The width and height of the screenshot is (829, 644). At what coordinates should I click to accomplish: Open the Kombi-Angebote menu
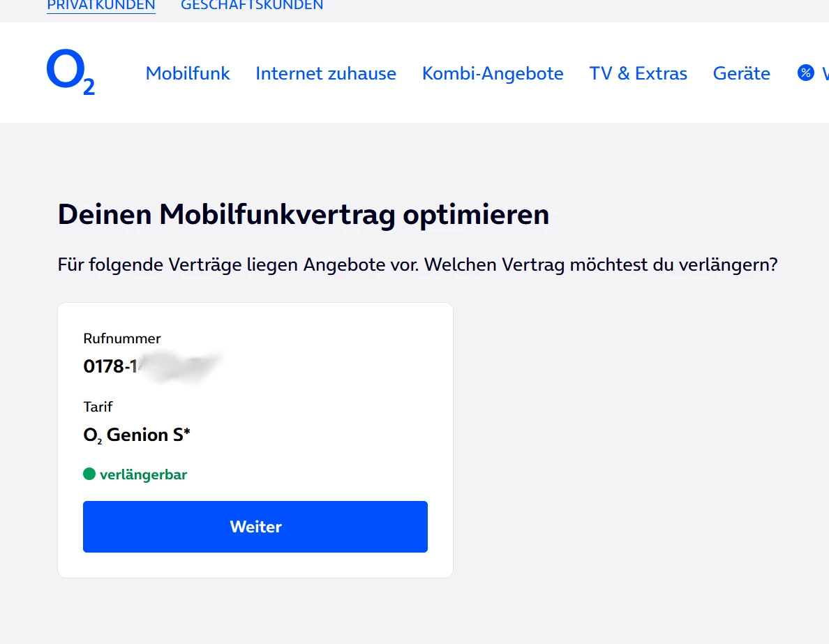coord(493,73)
